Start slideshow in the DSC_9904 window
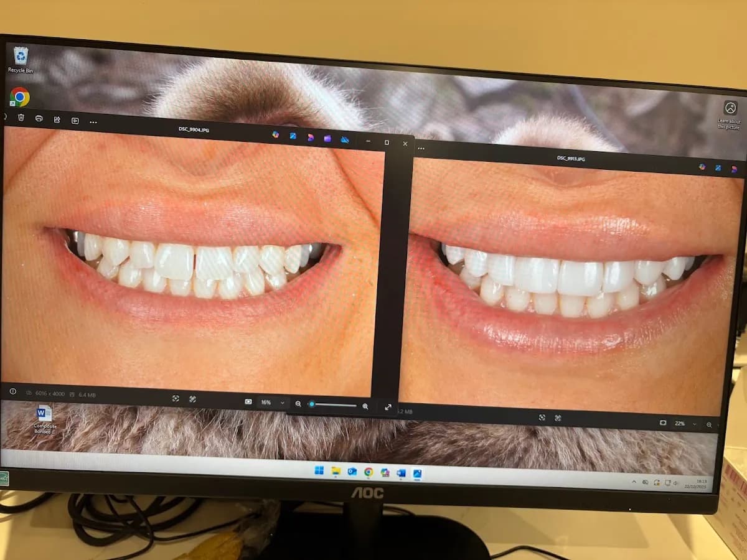This screenshot has height=560, width=747. tap(75, 121)
